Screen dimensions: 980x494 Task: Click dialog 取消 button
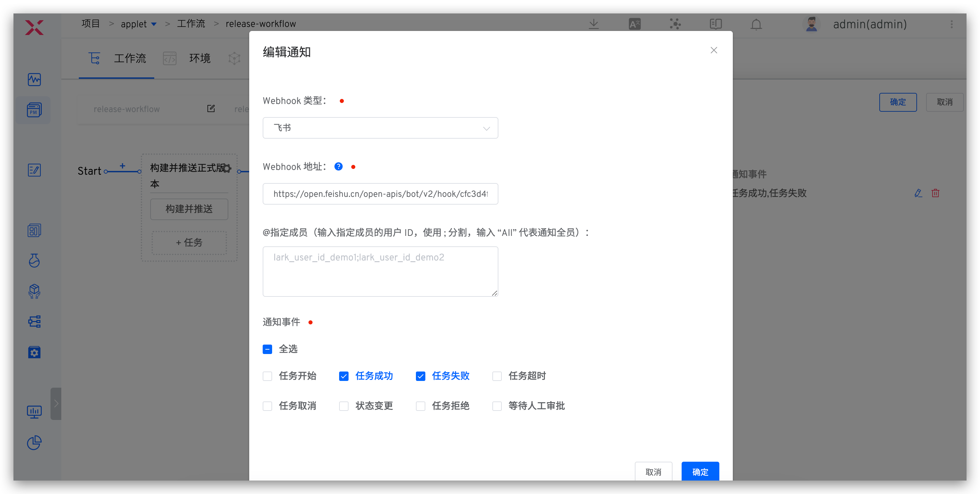click(653, 471)
